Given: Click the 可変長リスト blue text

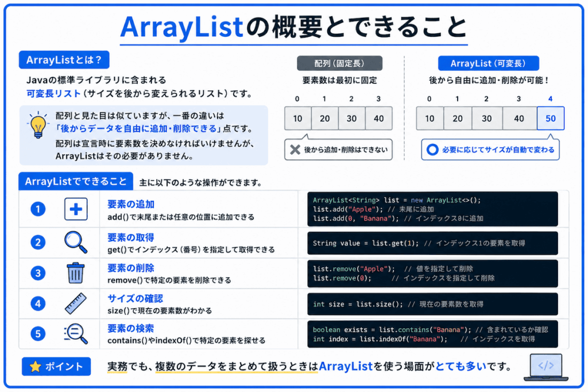Looking at the screenshot, I should point(53,94).
